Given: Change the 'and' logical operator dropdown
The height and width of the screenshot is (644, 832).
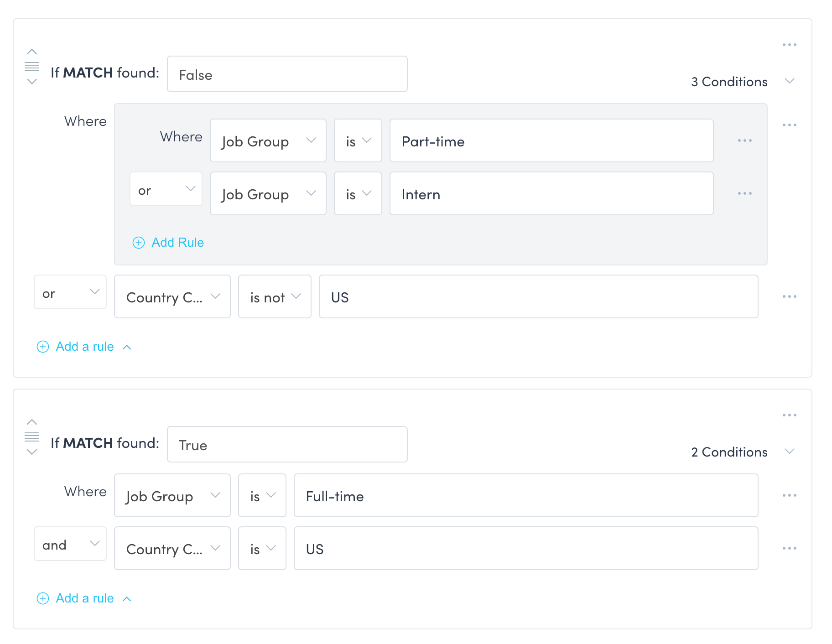Looking at the screenshot, I should click(x=70, y=544).
